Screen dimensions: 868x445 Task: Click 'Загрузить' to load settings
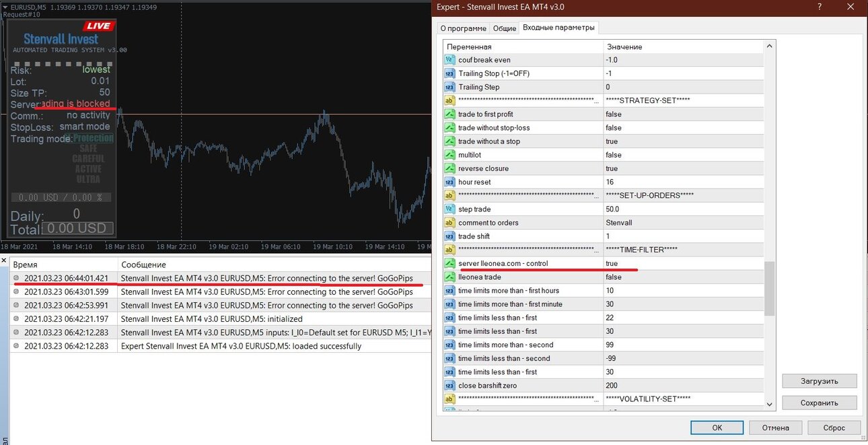pos(820,381)
